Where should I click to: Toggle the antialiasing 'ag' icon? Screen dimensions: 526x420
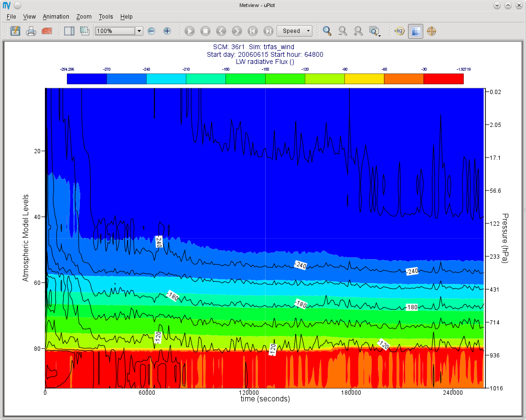coord(399,31)
